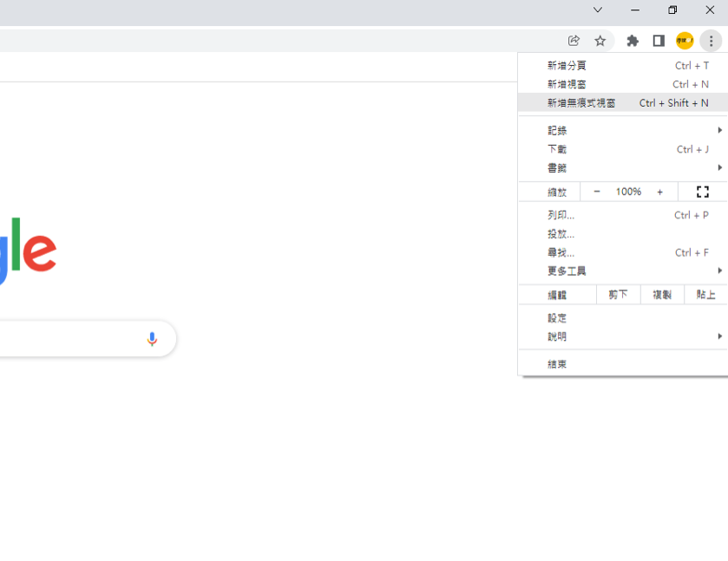Restore down the Chrome window

pyautogui.click(x=672, y=10)
